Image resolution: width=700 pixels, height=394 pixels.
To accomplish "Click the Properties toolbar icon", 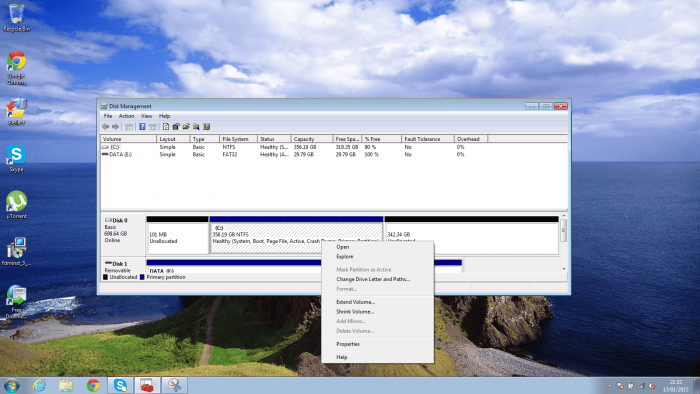I will [176, 127].
